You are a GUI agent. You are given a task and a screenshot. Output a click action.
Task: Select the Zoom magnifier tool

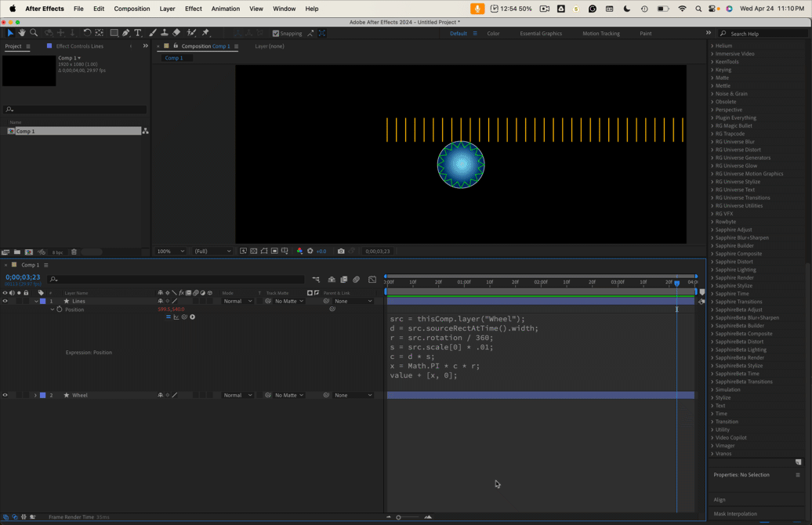coord(34,33)
